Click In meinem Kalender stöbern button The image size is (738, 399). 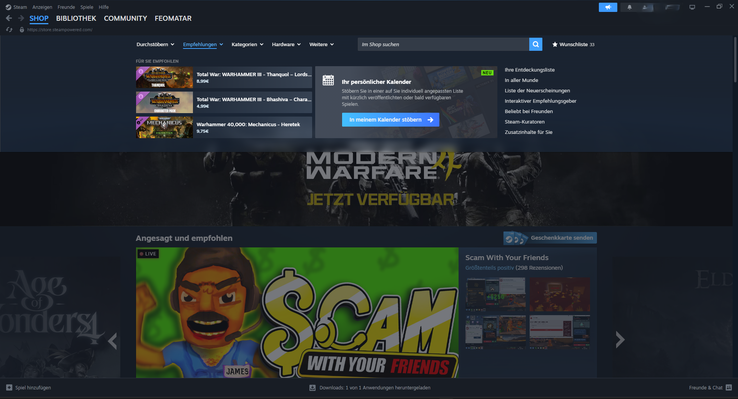coord(391,120)
